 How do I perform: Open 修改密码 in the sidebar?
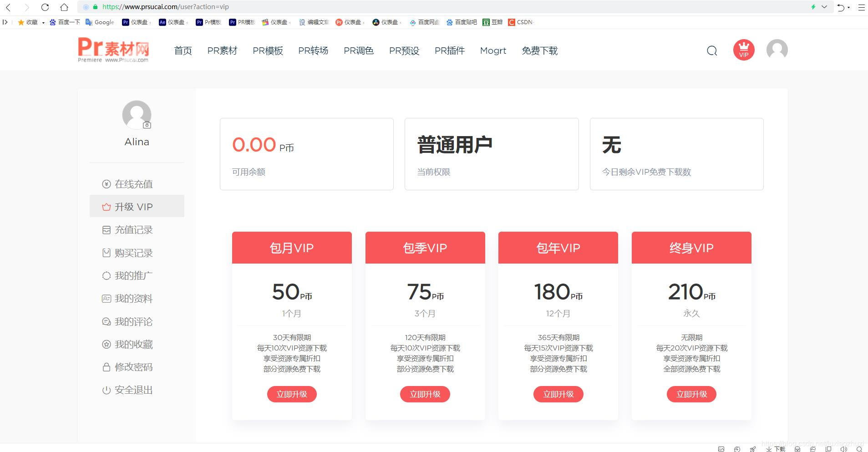pos(137,367)
